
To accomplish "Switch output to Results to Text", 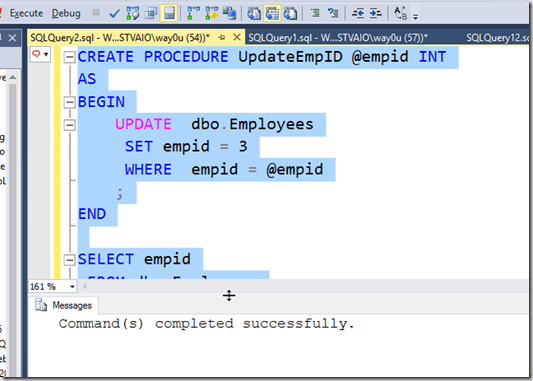I will 254,13.
